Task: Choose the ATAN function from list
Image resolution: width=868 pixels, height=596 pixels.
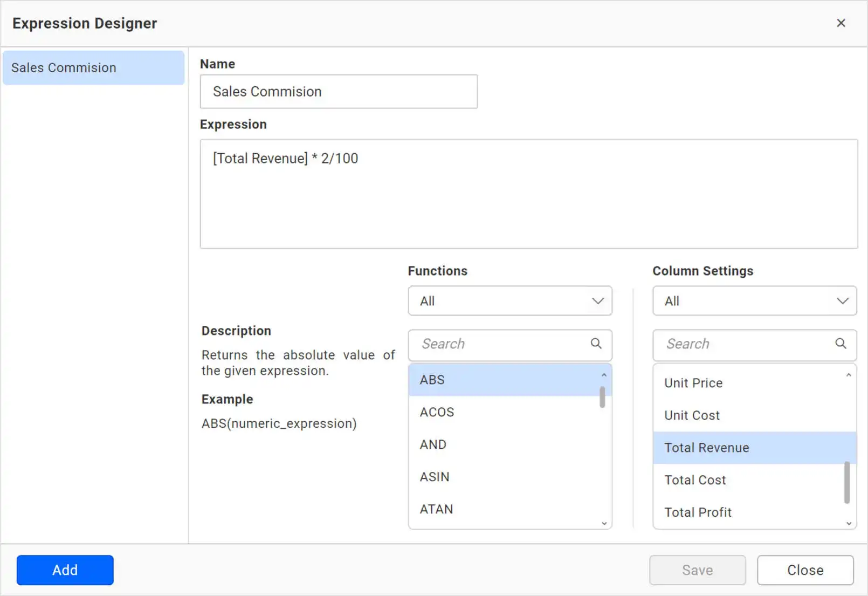Action: [436, 509]
